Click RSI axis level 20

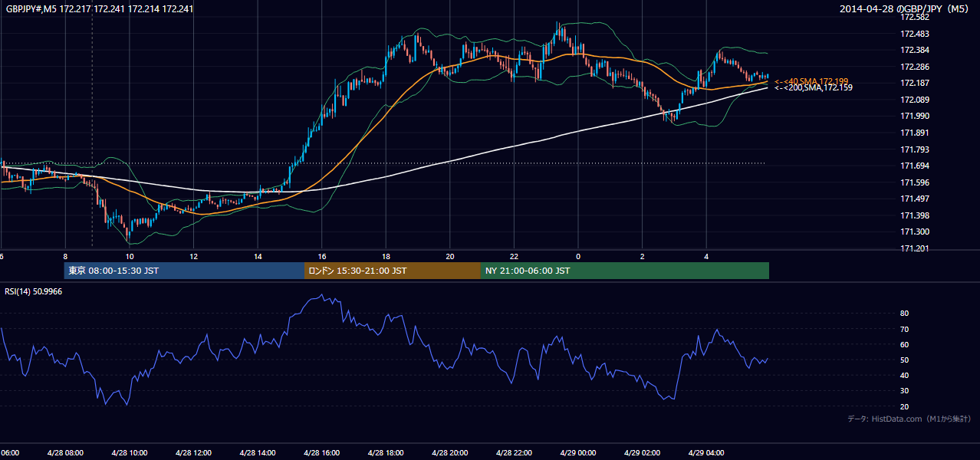pos(905,406)
